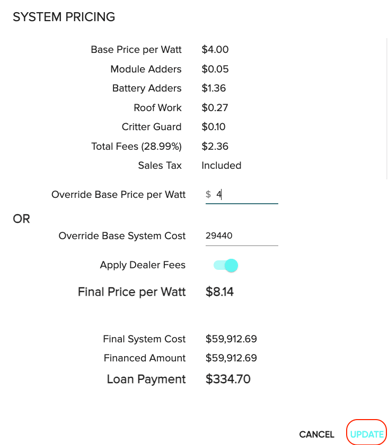Click the dialog's vertical scrollbar
Image resolution: width=388 pixels, height=445 pixels.
coord(386,108)
